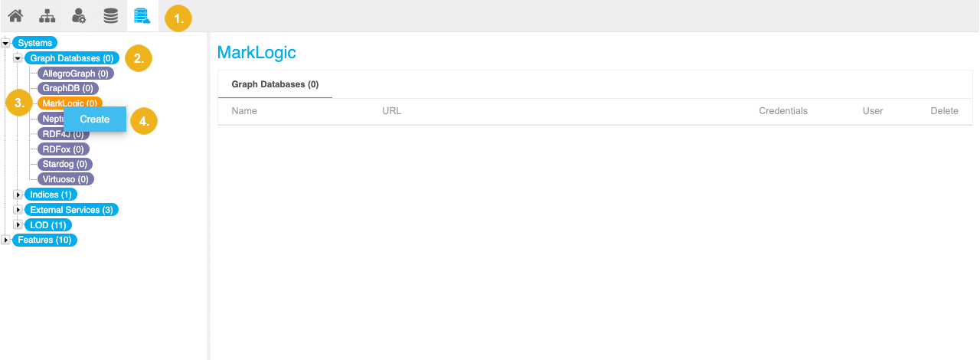Viewport: 980px width, 360px height.
Task: Select the active systems configuration icon
Action: 142,15
